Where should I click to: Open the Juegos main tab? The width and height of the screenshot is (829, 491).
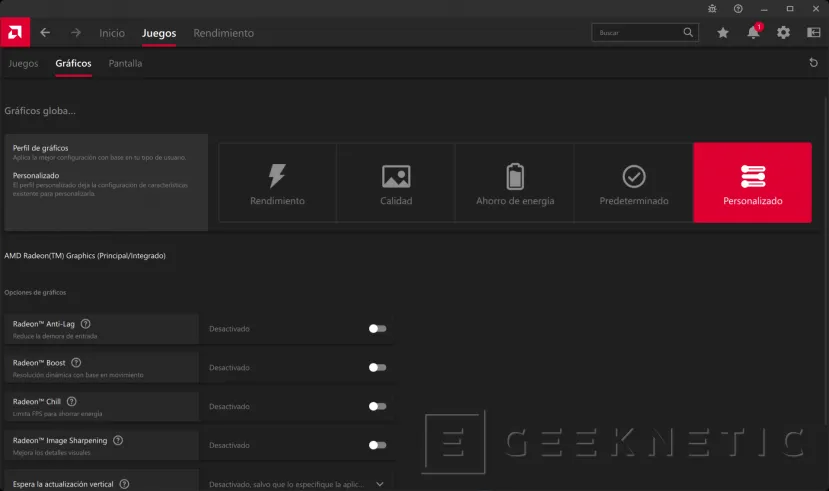pyautogui.click(x=159, y=33)
